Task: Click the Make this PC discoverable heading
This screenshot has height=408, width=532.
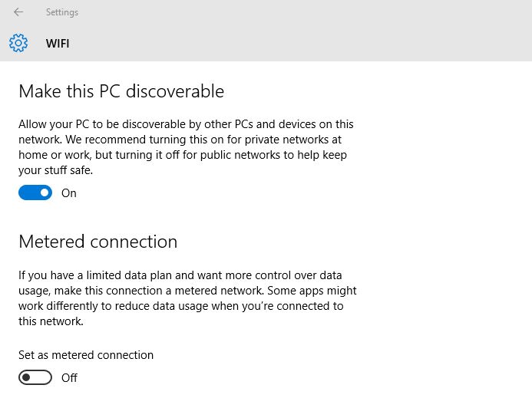Action: [x=121, y=91]
